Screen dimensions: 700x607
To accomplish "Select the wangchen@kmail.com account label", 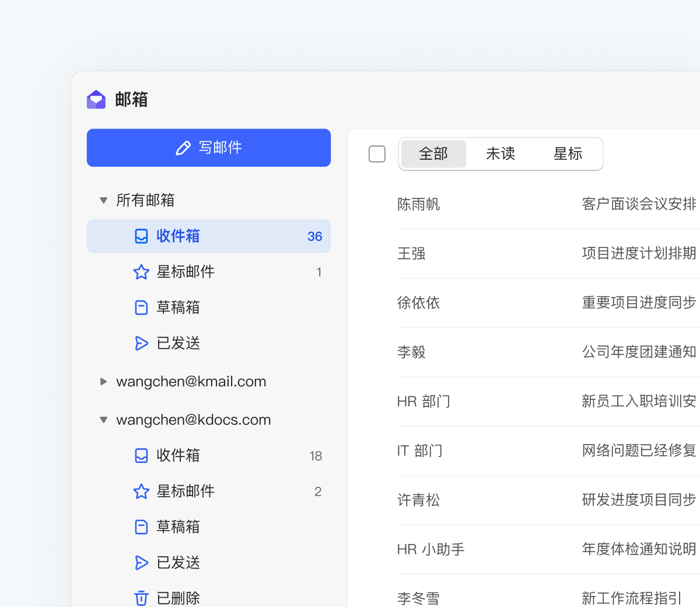I will [x=191, y=382].
